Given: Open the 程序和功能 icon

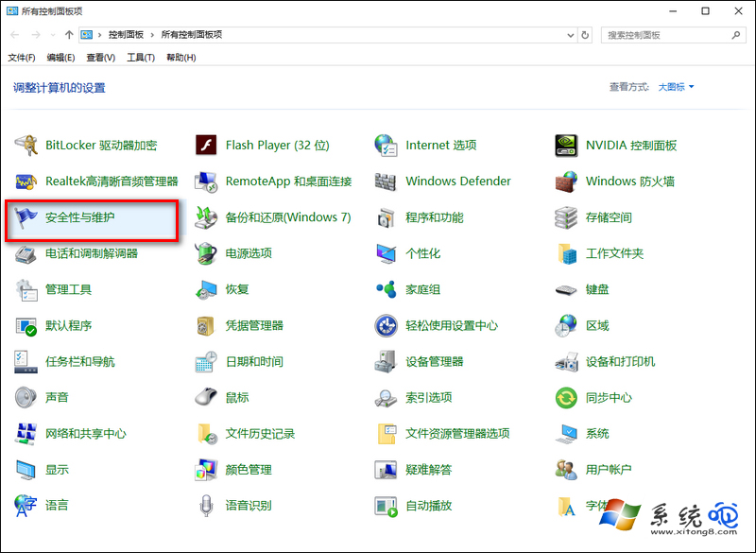Looking at the screenshot, I should [x=386, y=217].
